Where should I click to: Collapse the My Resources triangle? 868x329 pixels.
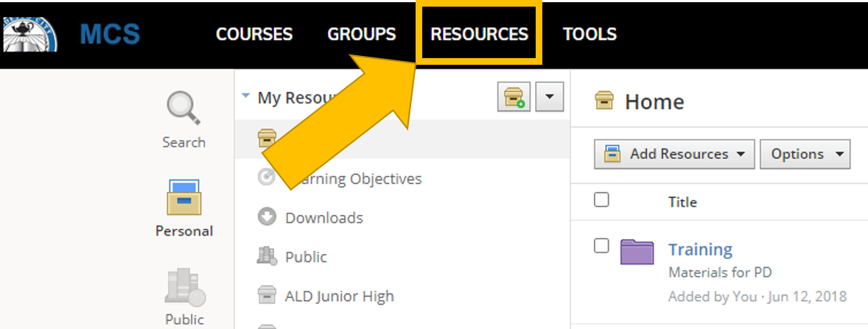click(246, 96)
